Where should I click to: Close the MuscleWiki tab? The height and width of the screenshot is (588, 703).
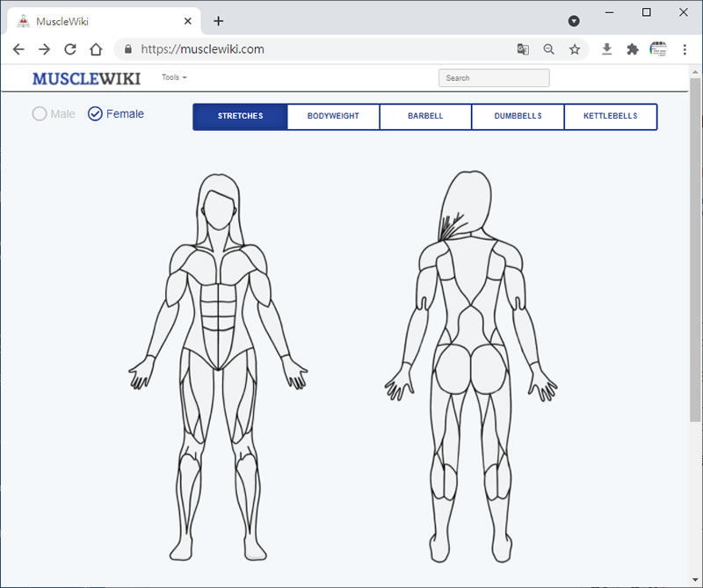point(188,21)
